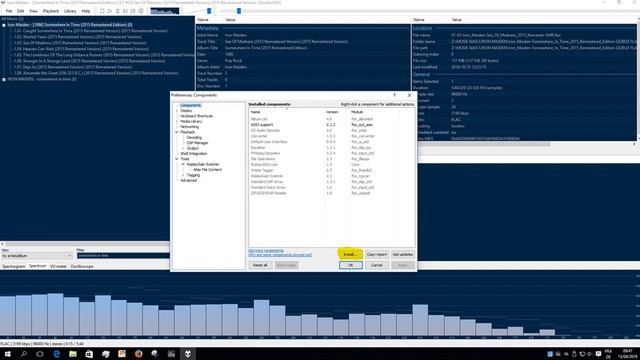Click the seekbar thumb in the toolbar
The width and height of the screenshot is (640, 360).
tap(239, 11)
